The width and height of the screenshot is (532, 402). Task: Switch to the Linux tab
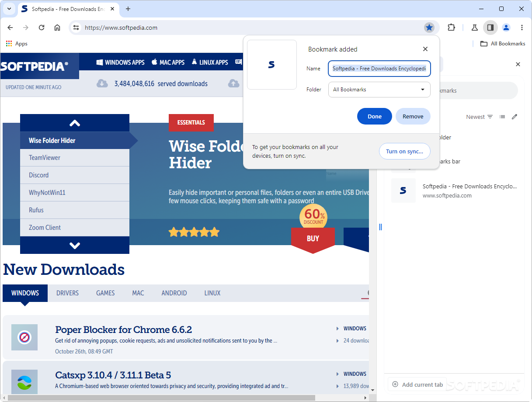(212, 293)
